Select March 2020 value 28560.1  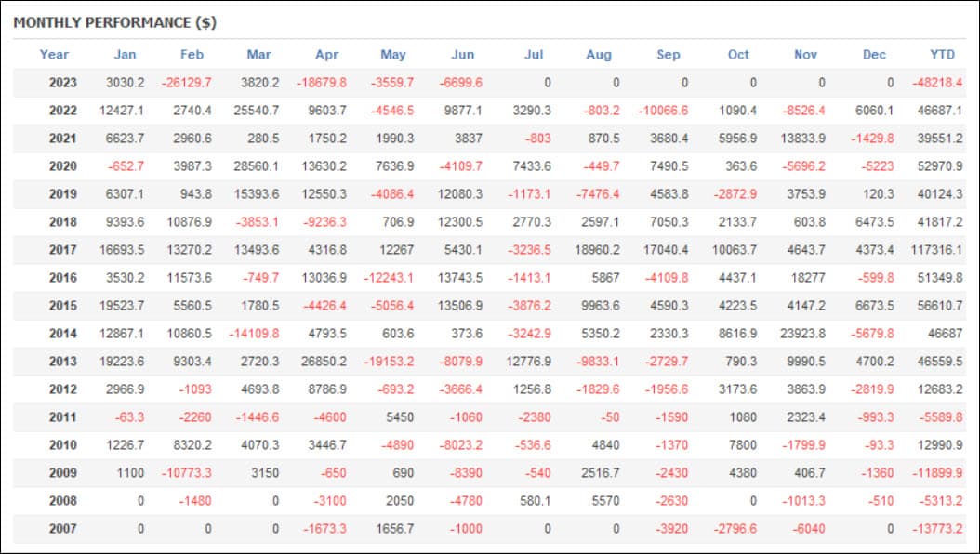tap(257, 166)
